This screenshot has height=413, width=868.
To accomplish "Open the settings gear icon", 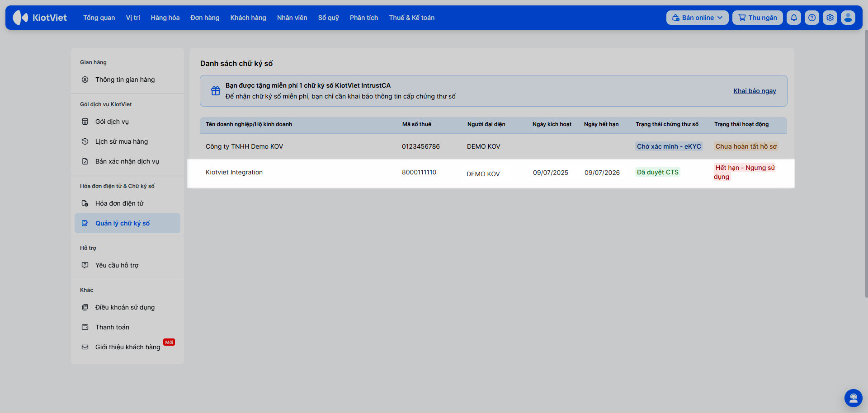I will coord(830,18).
